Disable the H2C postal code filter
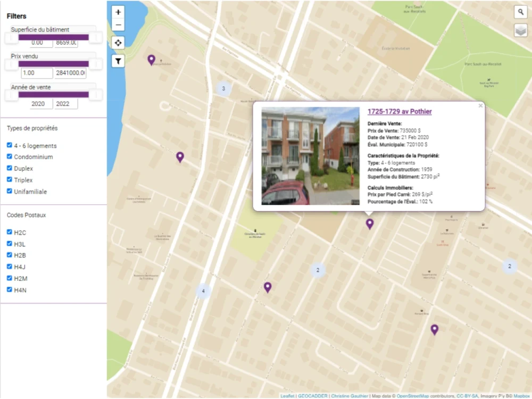This screenshot has width=532, height=399. click(x=9, y=232)
